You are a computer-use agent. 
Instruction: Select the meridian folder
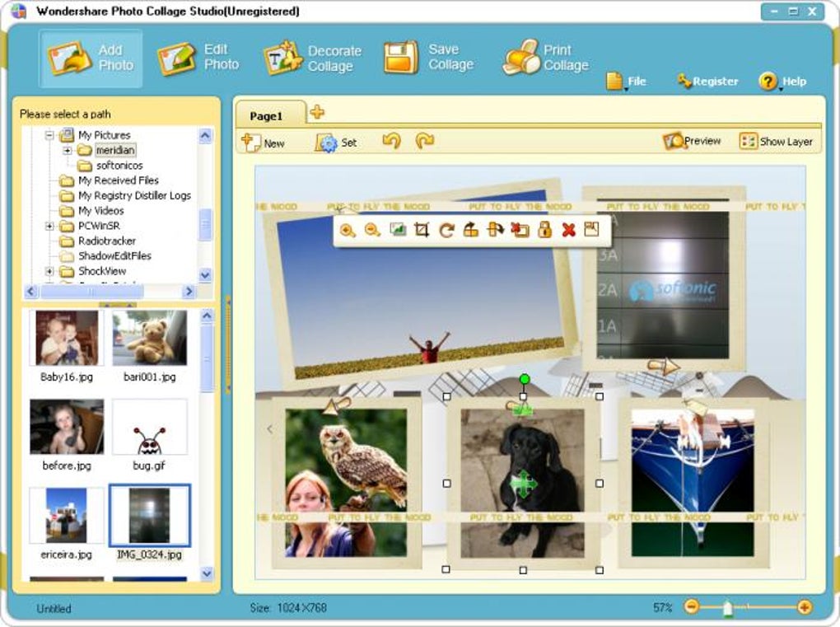115,151
